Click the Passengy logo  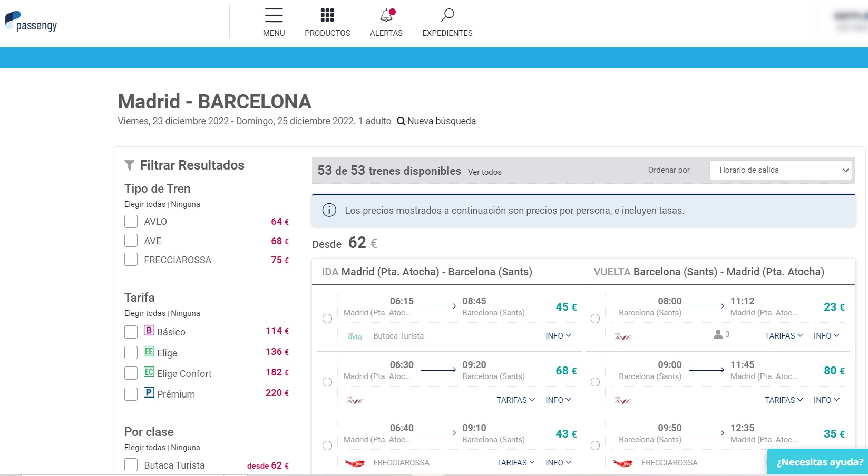(31, 22)
